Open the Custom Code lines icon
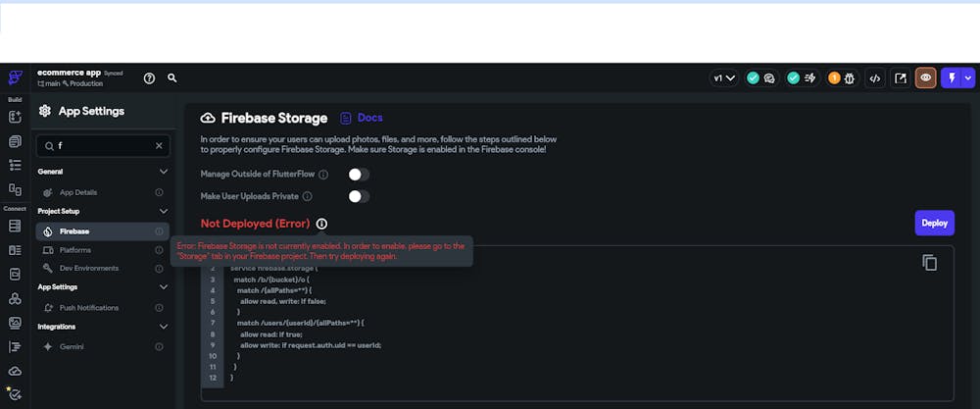This screenshot has width=980, height=409. (x=15, y=346)
